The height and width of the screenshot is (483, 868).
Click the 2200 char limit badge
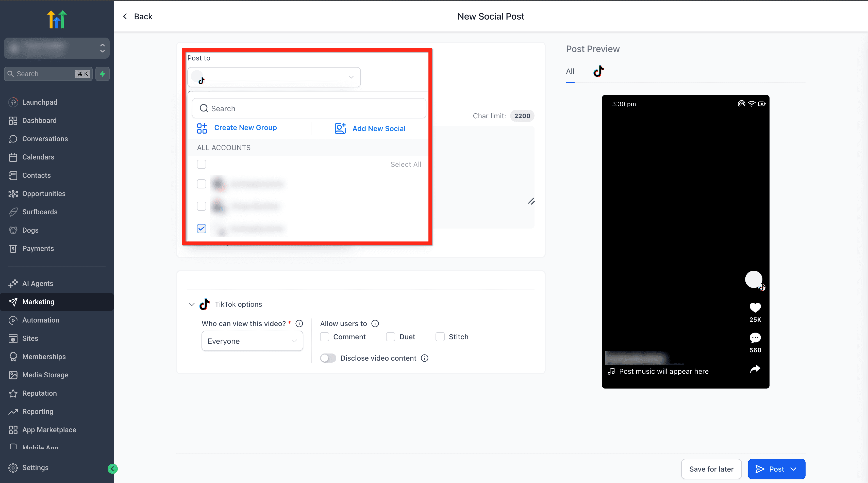tap(522, 116)
